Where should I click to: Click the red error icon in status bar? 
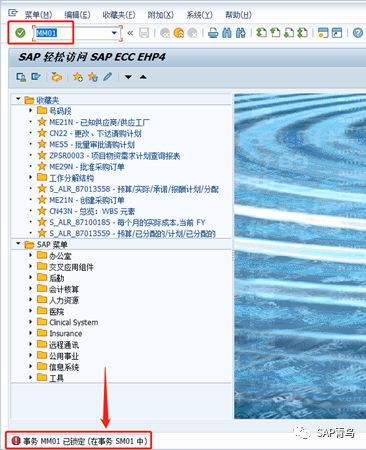coord(16,441)
